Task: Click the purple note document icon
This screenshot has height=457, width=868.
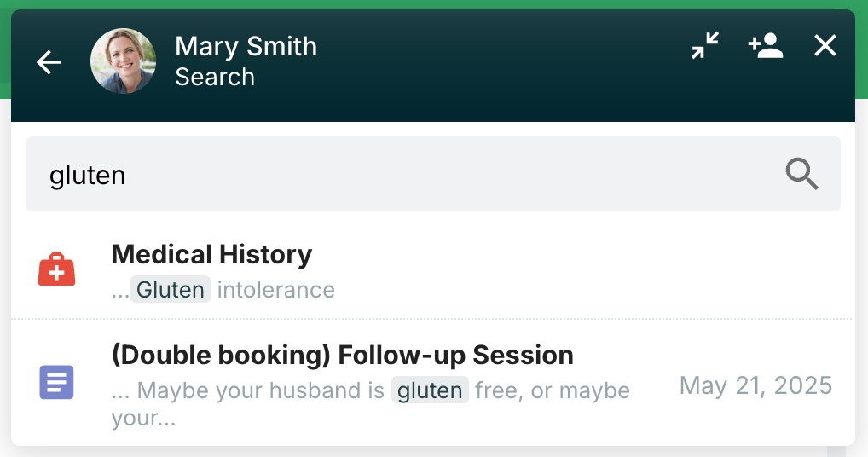Action: (x=57, y=382)
